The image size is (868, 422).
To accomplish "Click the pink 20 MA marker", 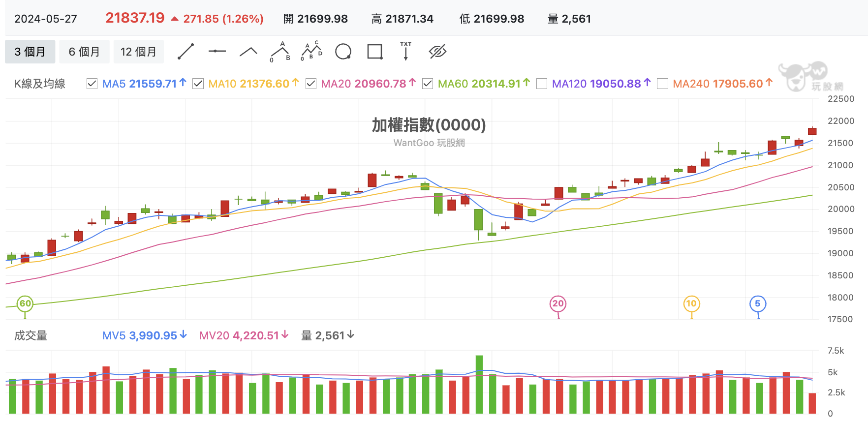I will pos(558,303).
